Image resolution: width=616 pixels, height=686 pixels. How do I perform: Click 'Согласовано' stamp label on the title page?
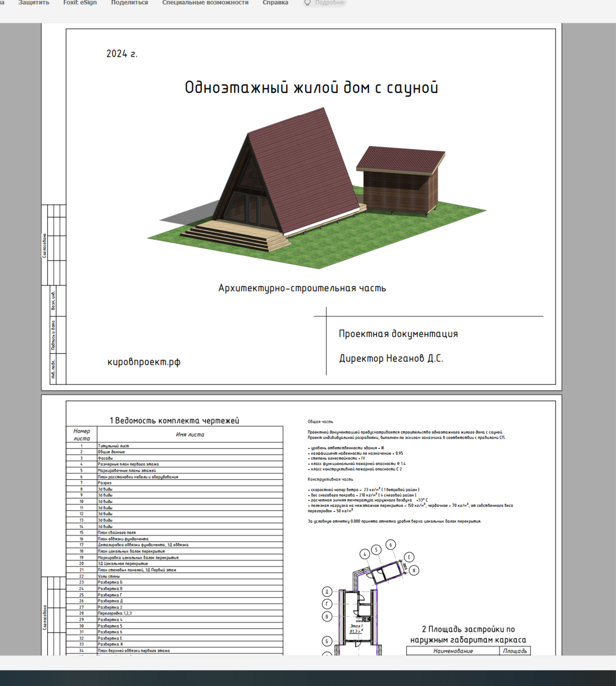point(44,246)
